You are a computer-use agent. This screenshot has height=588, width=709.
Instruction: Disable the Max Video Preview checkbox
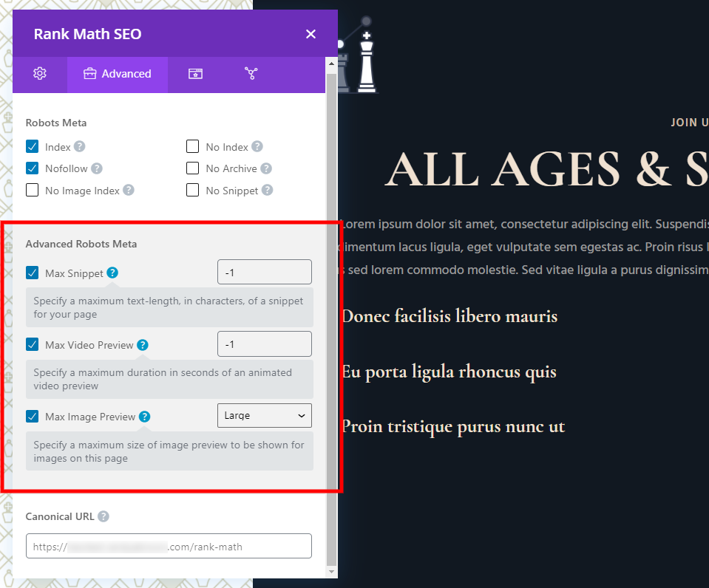click(32, 344)
